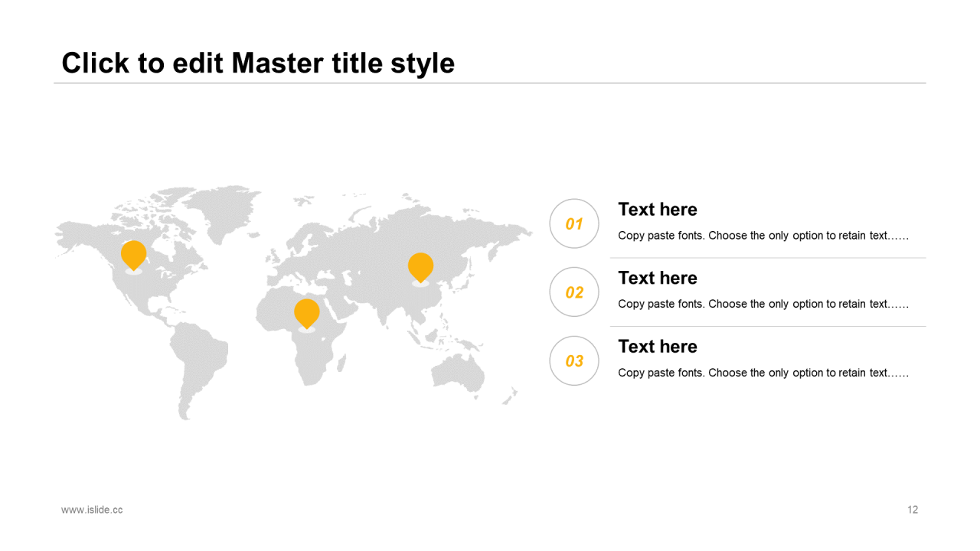Select the 'Copy paste fonts' description next to 02
The width and height of the screenshot is (980, 551).
(x=763, y=304)
